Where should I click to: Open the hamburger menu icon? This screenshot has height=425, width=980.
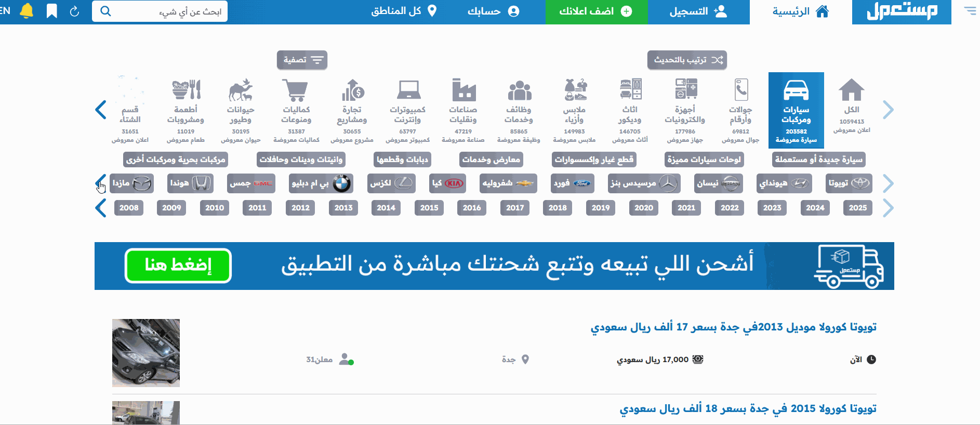point(970,11)
